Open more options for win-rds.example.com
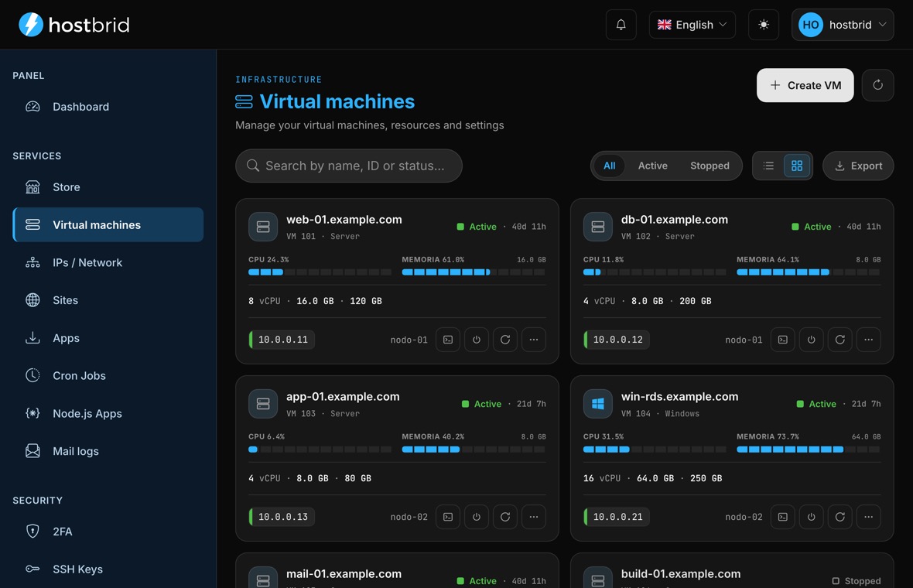 [868, 517]
